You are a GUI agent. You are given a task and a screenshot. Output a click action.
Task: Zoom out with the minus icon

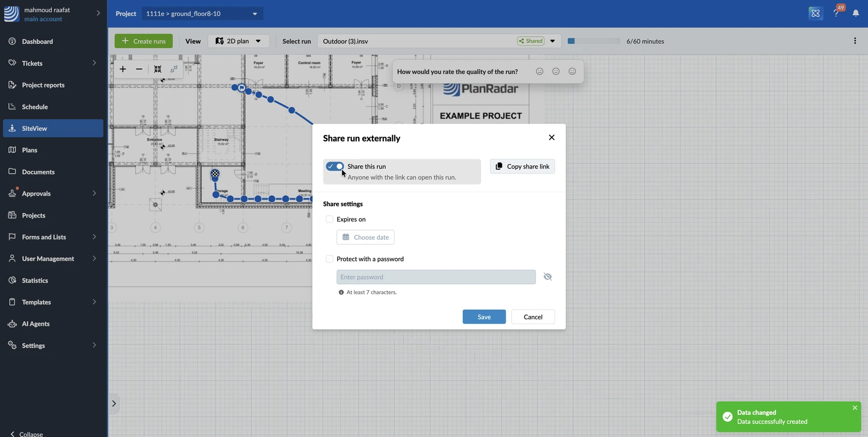tap(139, 69)
